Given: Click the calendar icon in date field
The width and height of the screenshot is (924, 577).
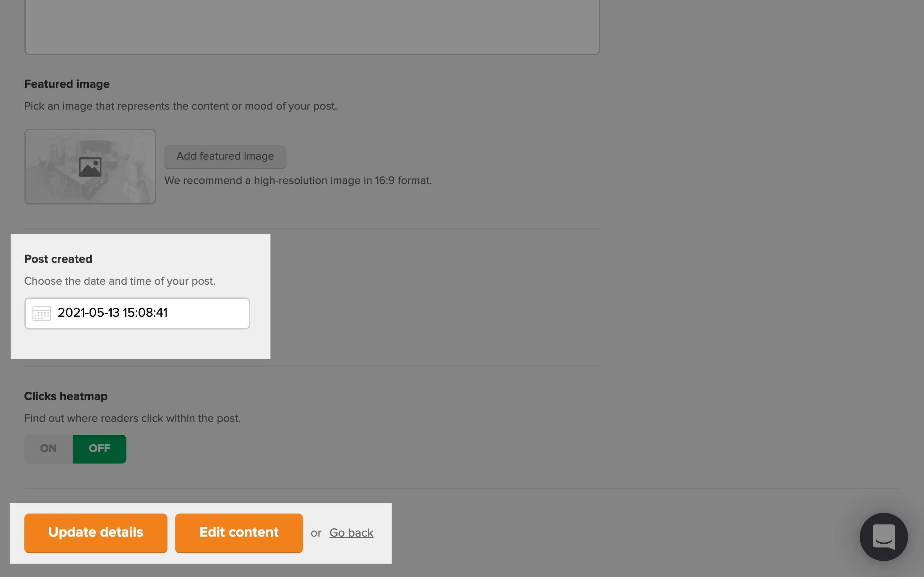Looking at the screenshot, I should tap(42, 313).
